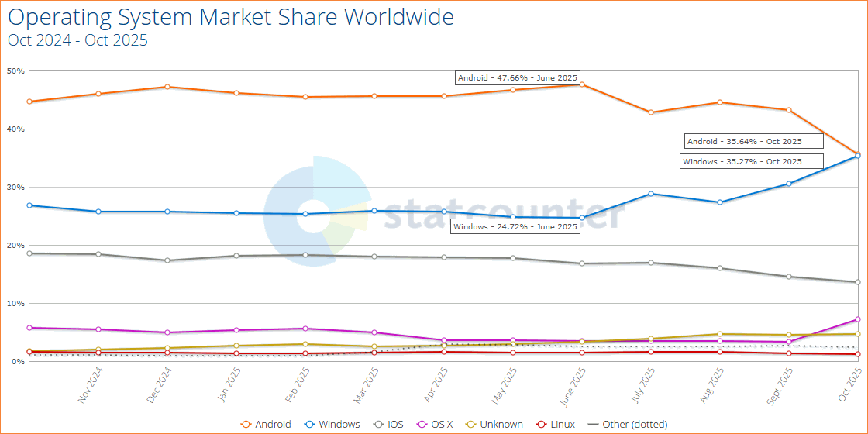
Task: Click the red Linux legend marker
Action: [542, 424]
